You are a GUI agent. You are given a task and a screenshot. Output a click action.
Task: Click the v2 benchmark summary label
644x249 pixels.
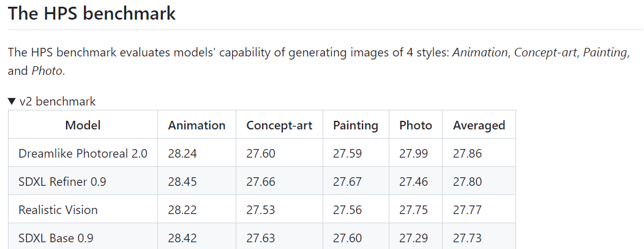58,101
